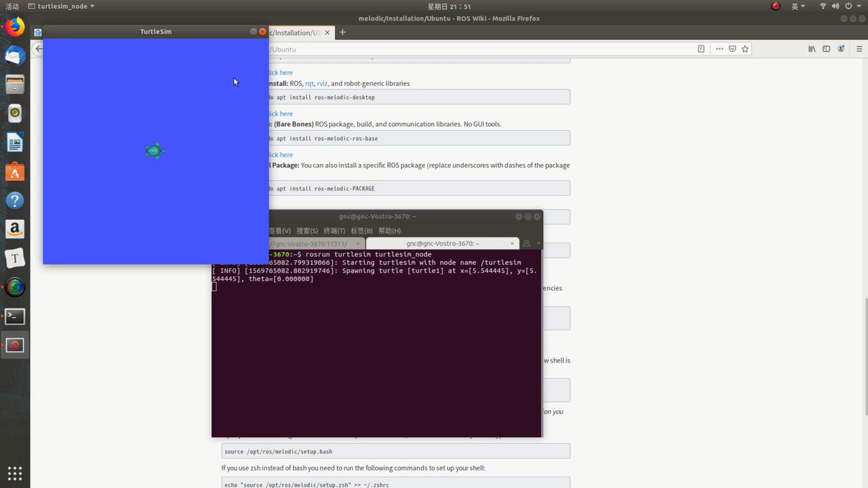
Task: Close the Firefox Installation/Ubuntu tab
Action: 328,33
